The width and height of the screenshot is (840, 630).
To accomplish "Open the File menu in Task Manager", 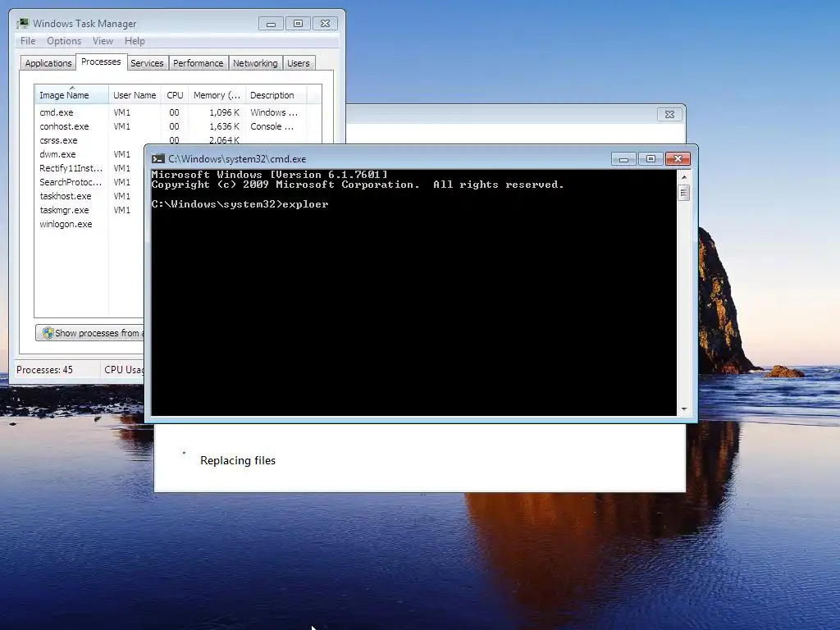I will point(28,41).
